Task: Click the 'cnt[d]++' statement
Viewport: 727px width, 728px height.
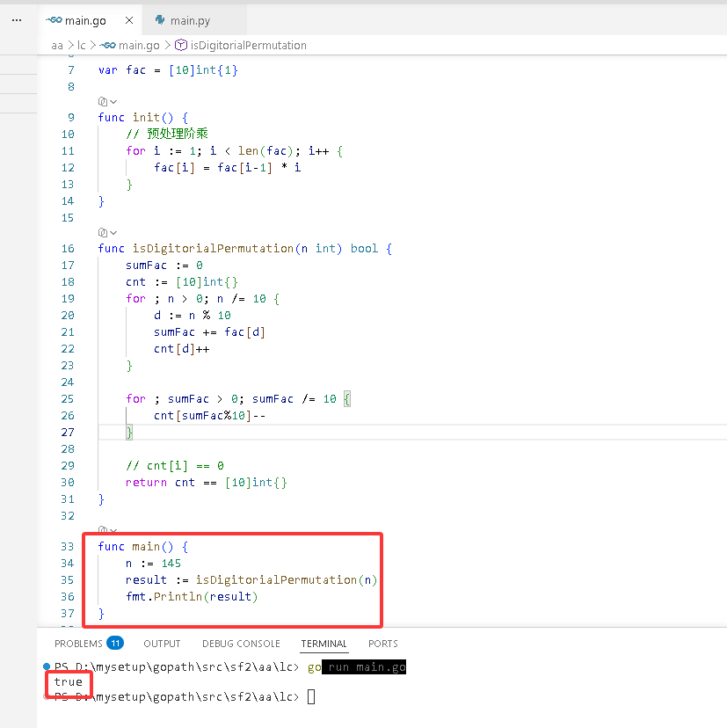Action: click(181, 349)
